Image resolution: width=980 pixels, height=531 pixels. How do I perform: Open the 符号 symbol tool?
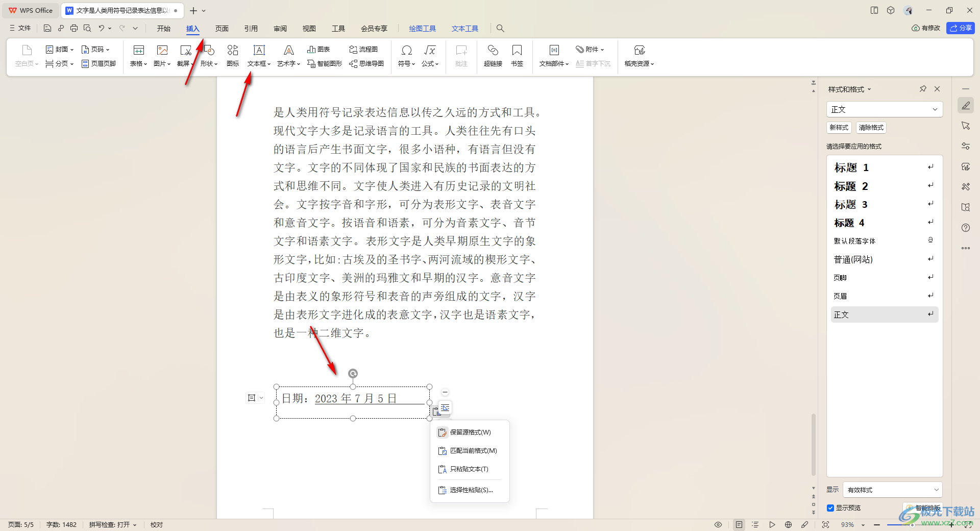coord(407,56)
